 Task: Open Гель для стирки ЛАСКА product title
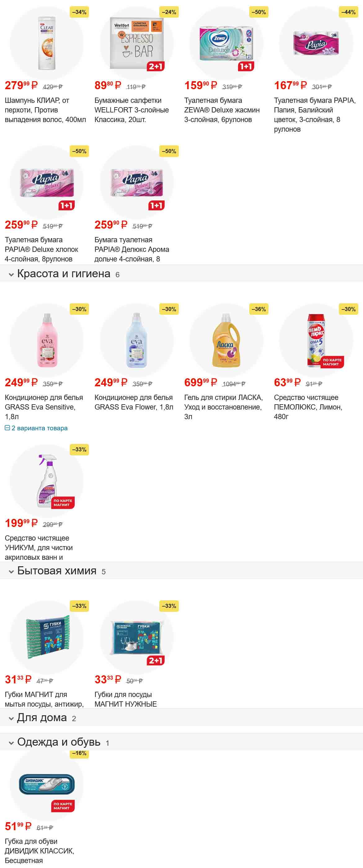[223, 407]
